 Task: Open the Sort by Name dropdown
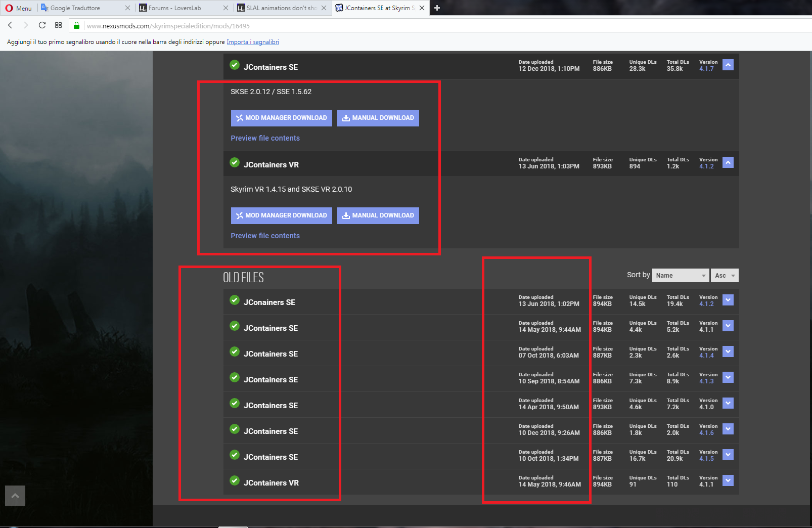[680, 276]
